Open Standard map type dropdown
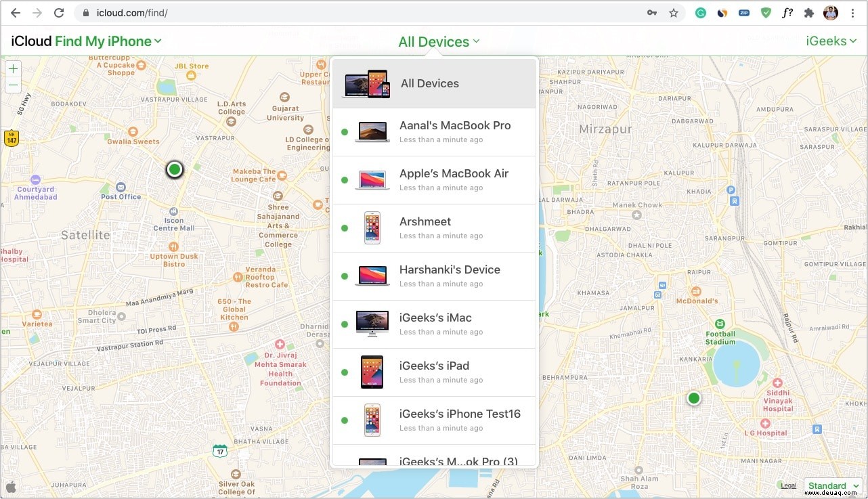Viewport: 868px width, 499px height. click(x=833, y=485)
